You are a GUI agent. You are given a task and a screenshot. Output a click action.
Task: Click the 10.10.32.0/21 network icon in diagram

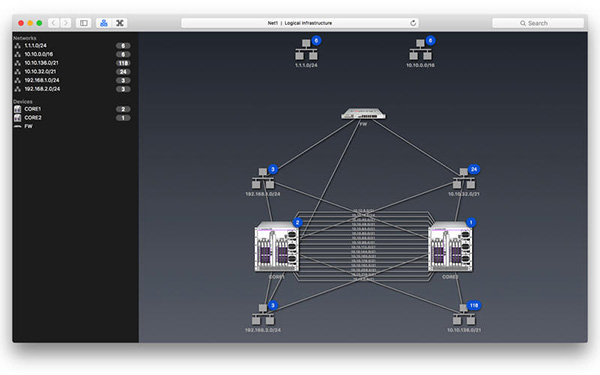click(464, 179)
